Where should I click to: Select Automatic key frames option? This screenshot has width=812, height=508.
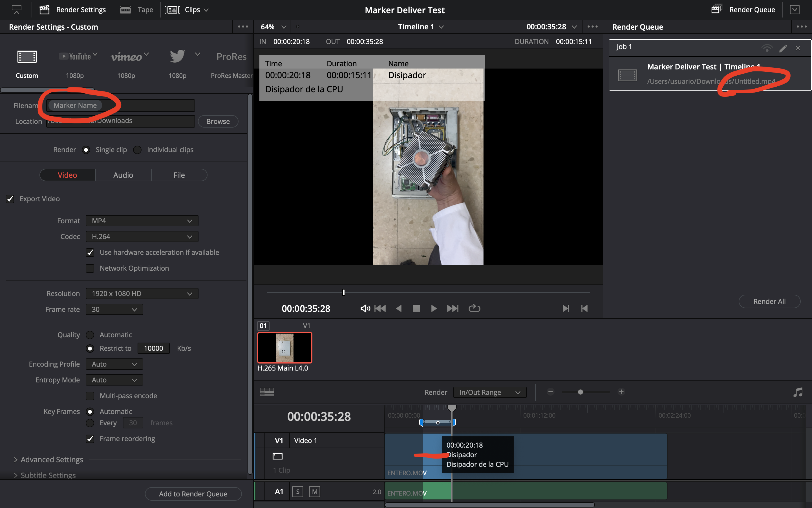[x=90, y=411]
